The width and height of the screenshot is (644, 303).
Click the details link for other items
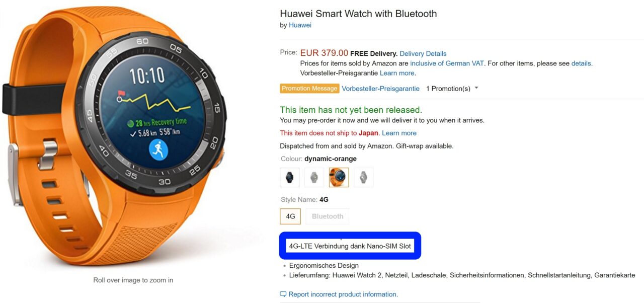tap(581, 63)
